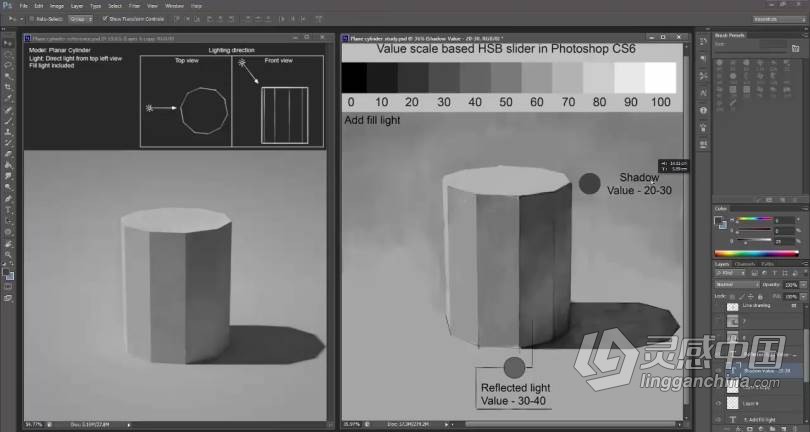Select the Brush Presets panel tab
Image resolution: width=810 pixels, height=432 pixels.
730,35
